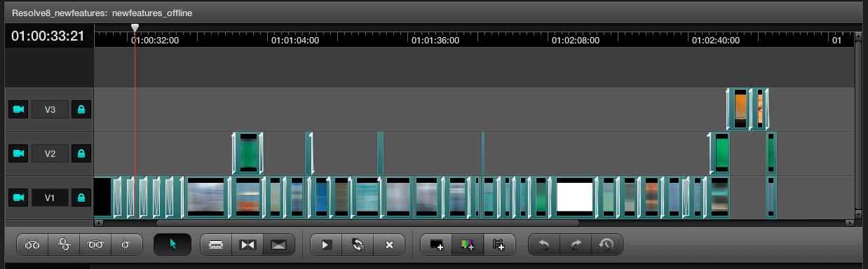Click the bowtie transition icon
This screenshot has width=868, height=269.
(247, 244)
